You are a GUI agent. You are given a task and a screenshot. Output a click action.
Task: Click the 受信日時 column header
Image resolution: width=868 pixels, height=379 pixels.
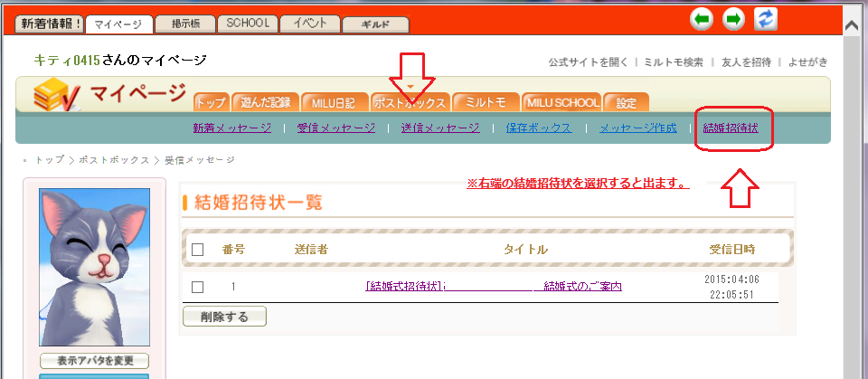(x=731, y=250)
